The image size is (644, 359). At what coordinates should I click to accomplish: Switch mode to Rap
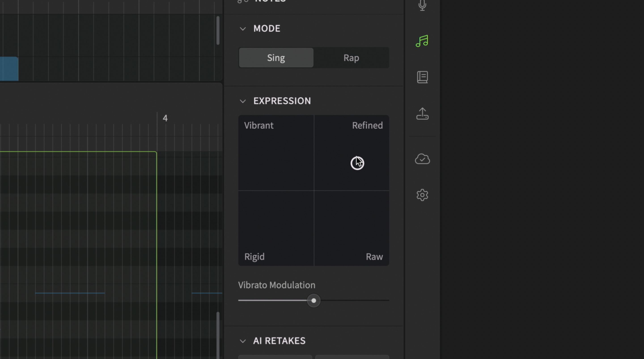click(x=351, y=58)
